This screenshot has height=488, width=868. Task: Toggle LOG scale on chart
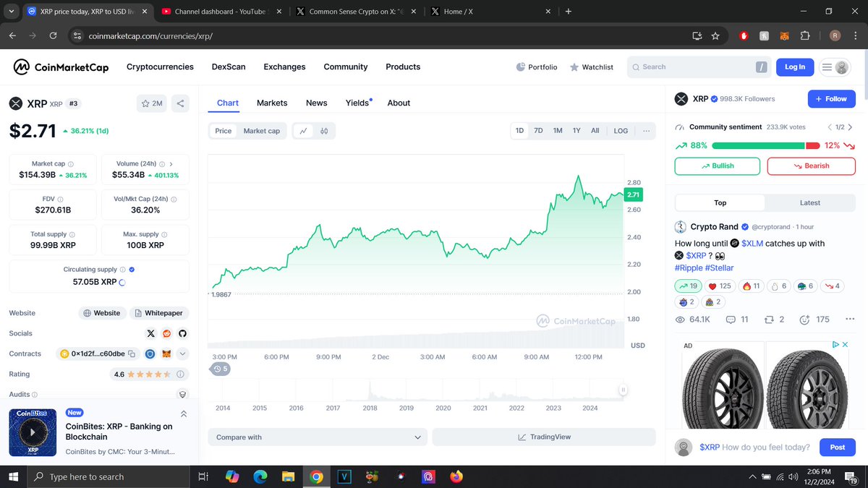click(x=621, y=131)
